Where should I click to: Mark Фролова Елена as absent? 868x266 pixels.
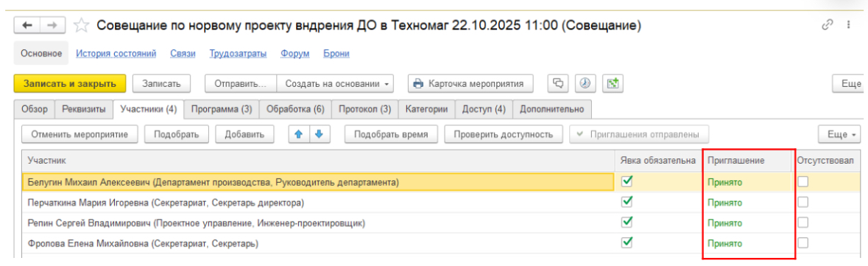pyautogui.click(x=802, y=242)
